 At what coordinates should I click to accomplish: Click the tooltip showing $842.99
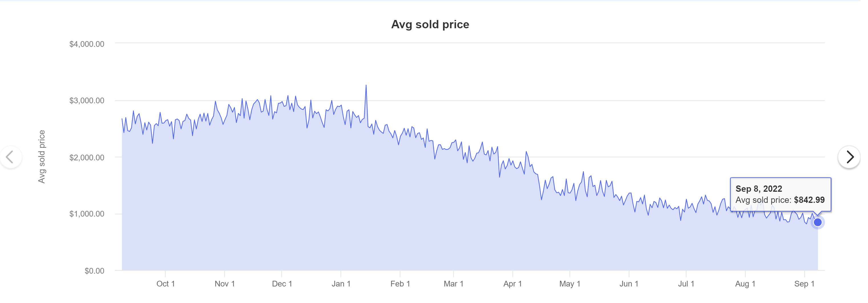pyautogui.click(x=781, y=195)
